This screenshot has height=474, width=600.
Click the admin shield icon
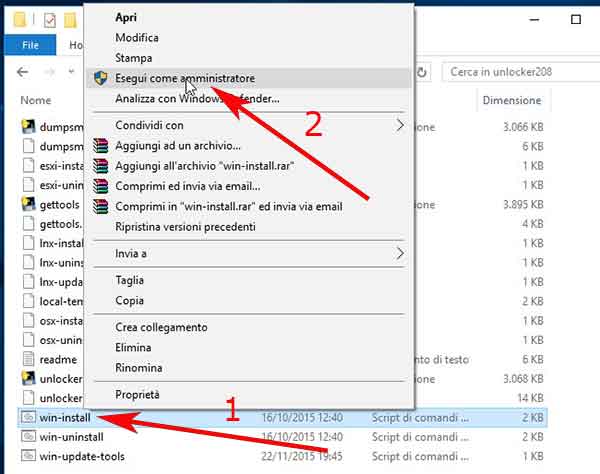click(x=101, y=78)
